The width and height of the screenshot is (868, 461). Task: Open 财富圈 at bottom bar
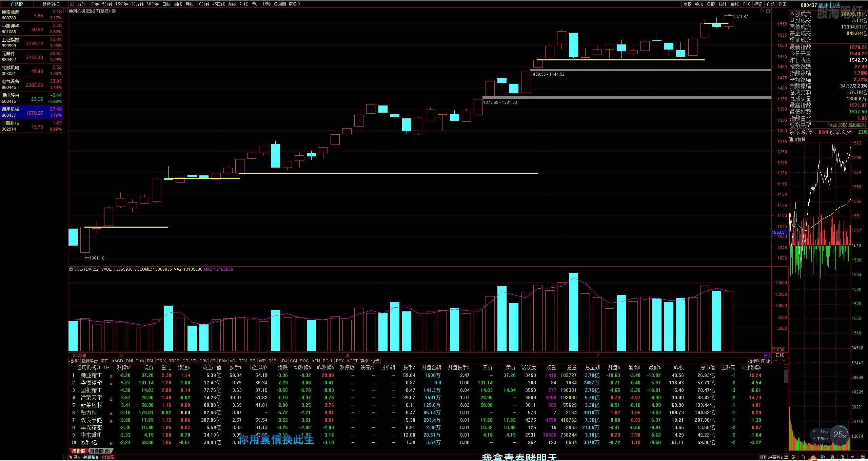pyautogui.click(x=108, y=457)
